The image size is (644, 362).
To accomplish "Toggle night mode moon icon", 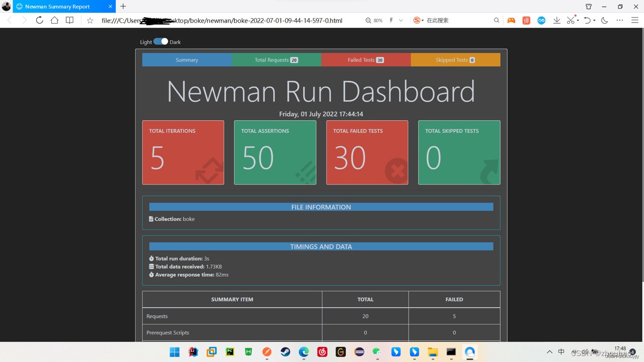I will coord(605,21).
